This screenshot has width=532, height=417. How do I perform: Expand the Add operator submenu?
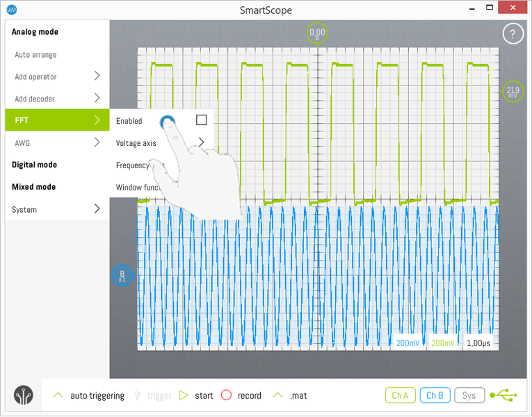(x=57, y=76)
